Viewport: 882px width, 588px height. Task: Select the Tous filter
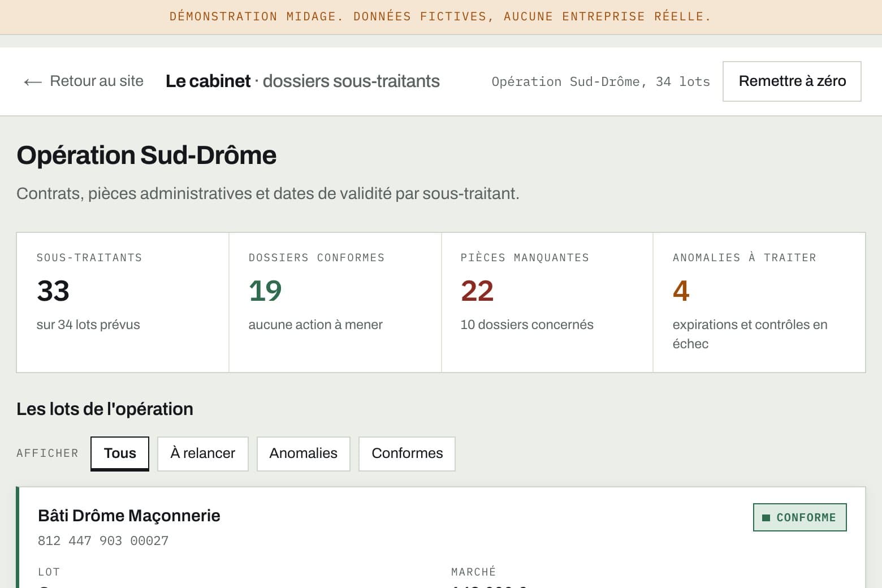(x=120, y=453)
